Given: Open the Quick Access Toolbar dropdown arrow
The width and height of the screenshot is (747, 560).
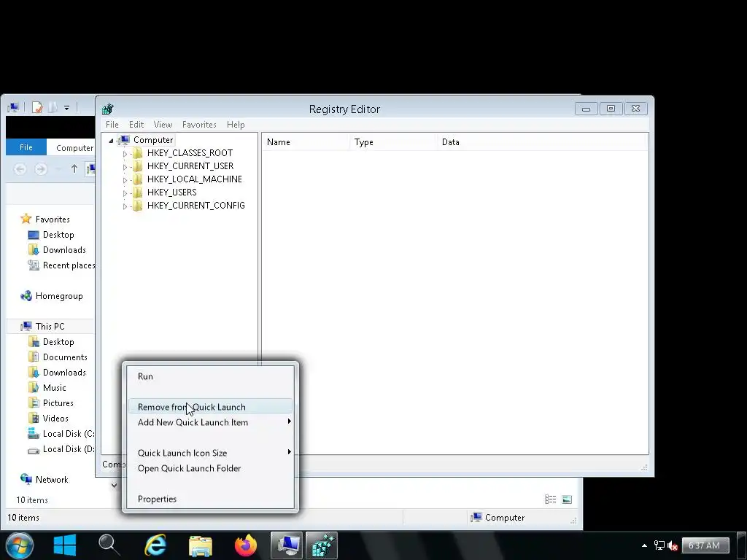Looking at the screenshot, I should 66,108.
